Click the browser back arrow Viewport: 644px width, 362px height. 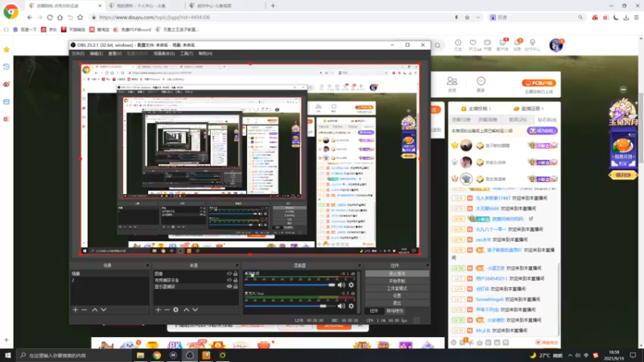[30, 17]
